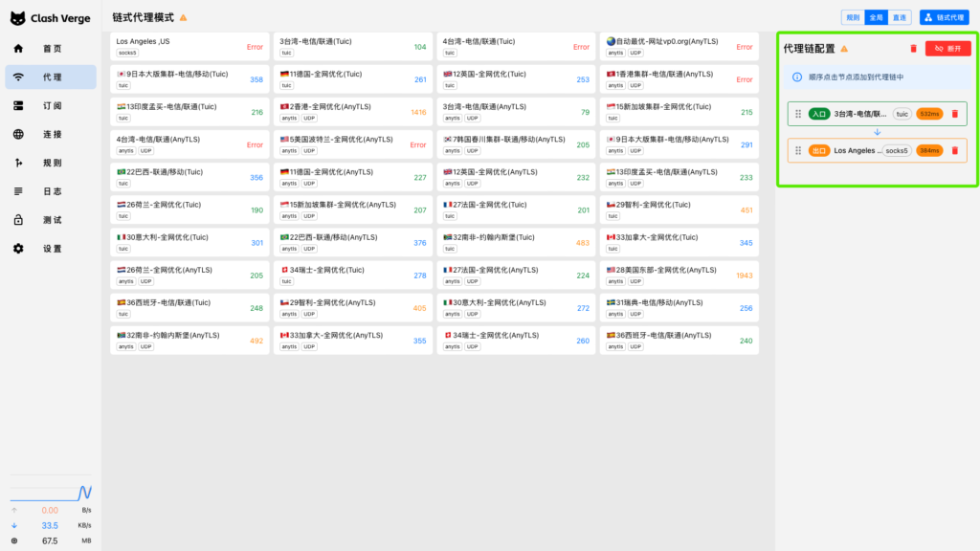Click the 384ms latency chip in chain

(x=929, y=150)
